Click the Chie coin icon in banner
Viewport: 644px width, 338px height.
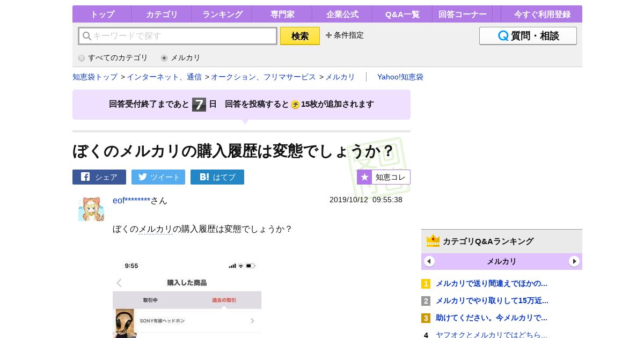(x=295, y=105)
